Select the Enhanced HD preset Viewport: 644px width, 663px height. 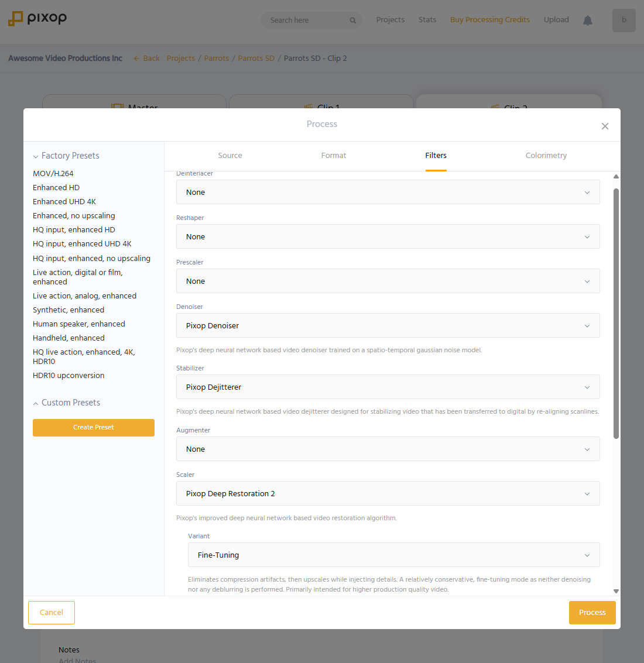(56, 187)
